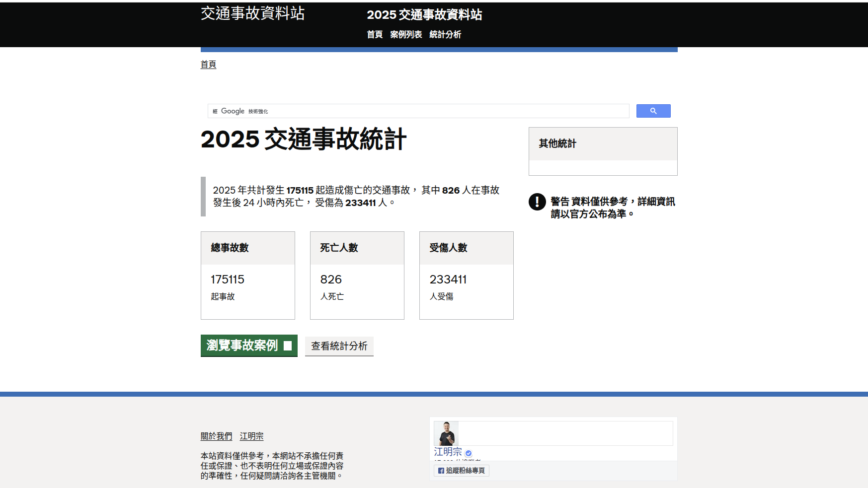868x488 pixels.
Task: Select 統計分析 in the top navigation
Action: pyautogui.click(x=445, y=34)
